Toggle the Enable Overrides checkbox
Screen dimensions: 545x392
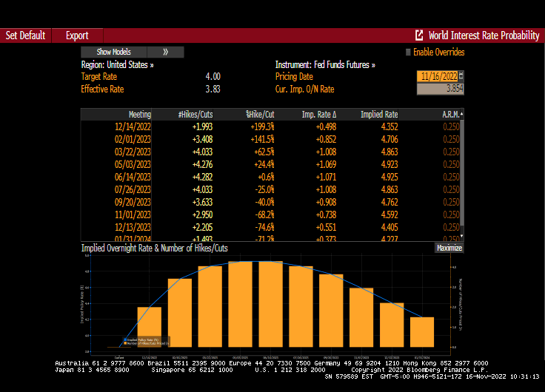coord(407,53)
